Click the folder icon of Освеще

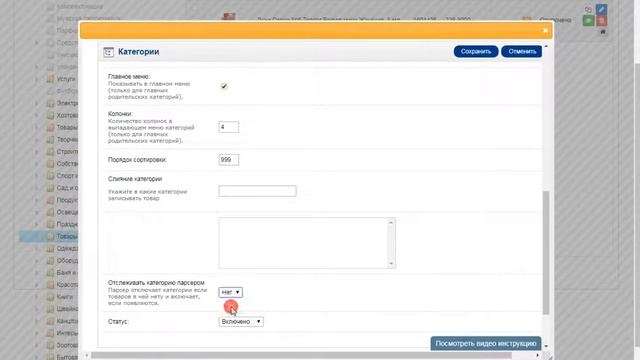point(50,212)
